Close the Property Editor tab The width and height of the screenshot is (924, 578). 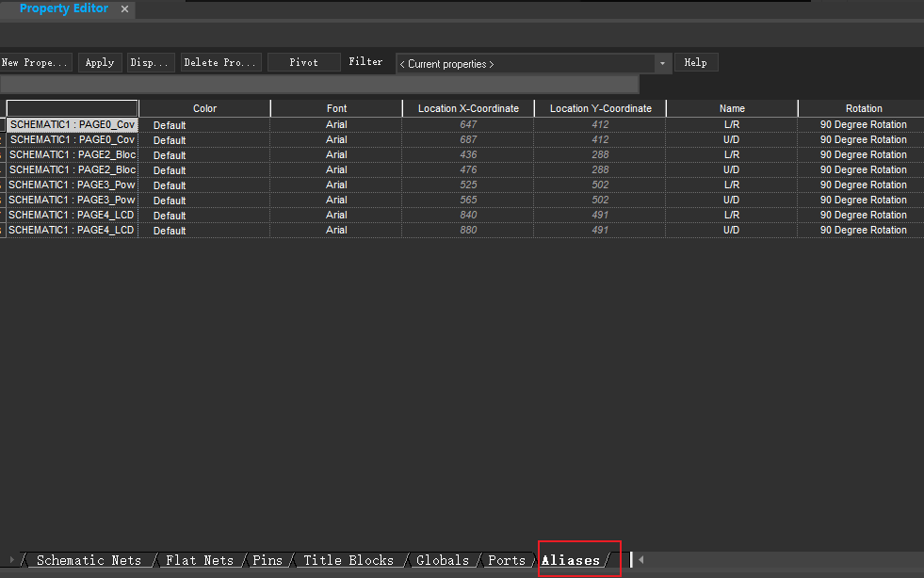click(124, 8)
